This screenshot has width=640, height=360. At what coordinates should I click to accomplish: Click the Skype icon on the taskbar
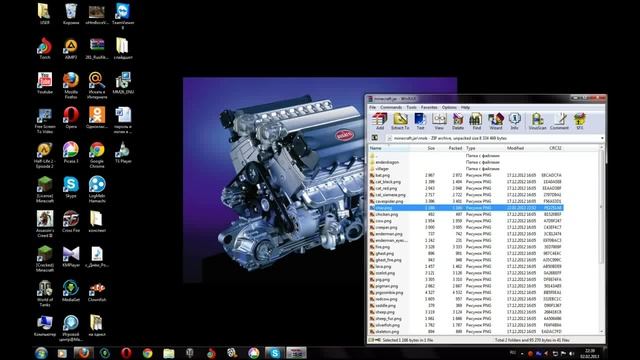point(275,353)
